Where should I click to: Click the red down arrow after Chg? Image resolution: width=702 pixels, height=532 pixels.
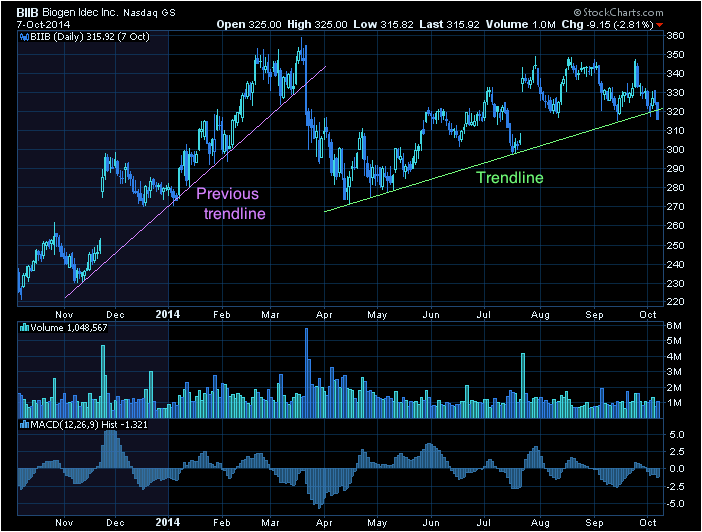point(659,25)
